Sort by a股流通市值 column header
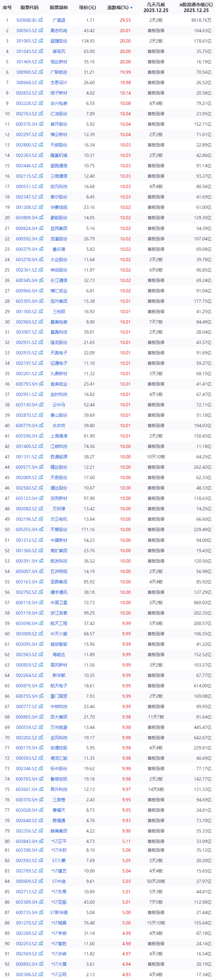The height and width of the screenshot is (980, 215). [x=196, y=7]
